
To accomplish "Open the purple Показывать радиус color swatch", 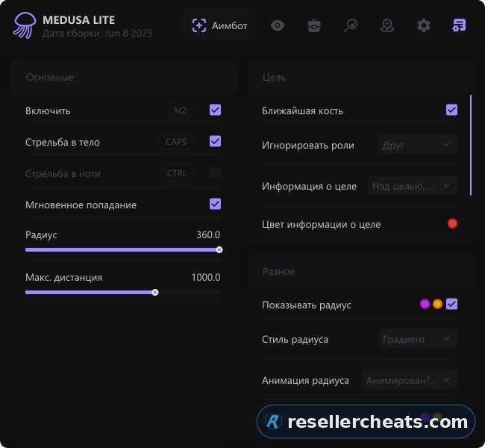I will pyautogui.click(x=425, y=304).
